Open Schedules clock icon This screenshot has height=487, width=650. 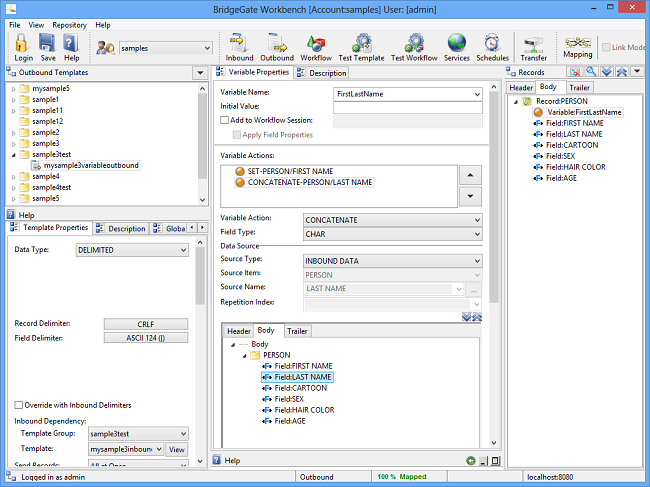492,48
